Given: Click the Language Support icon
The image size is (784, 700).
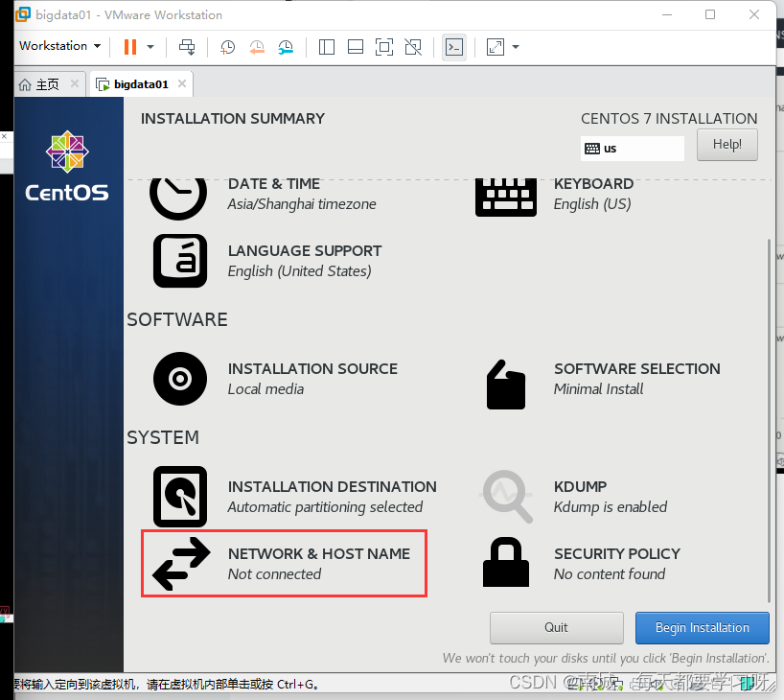Looking at the screenshot, I should 180,261.
